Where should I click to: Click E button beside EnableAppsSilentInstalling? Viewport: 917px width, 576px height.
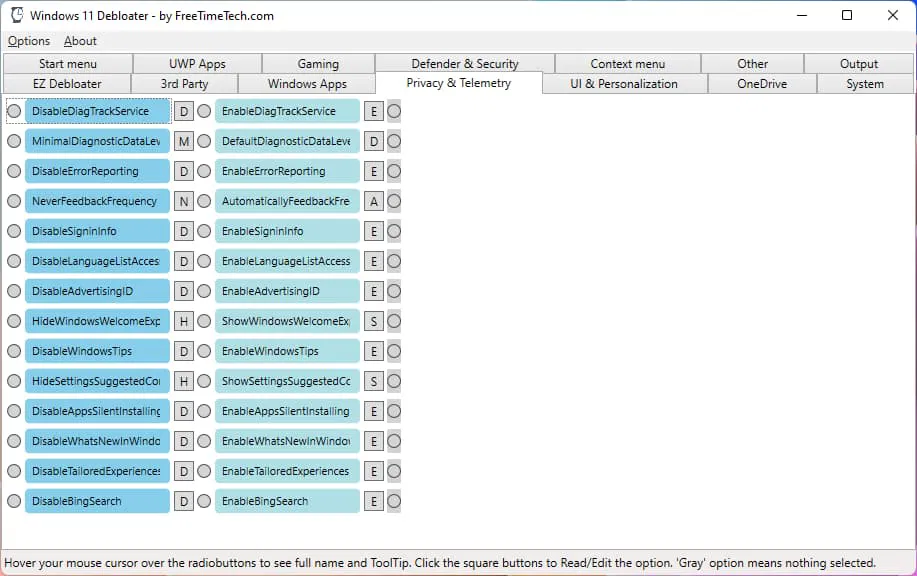click(x=374, y=411)
